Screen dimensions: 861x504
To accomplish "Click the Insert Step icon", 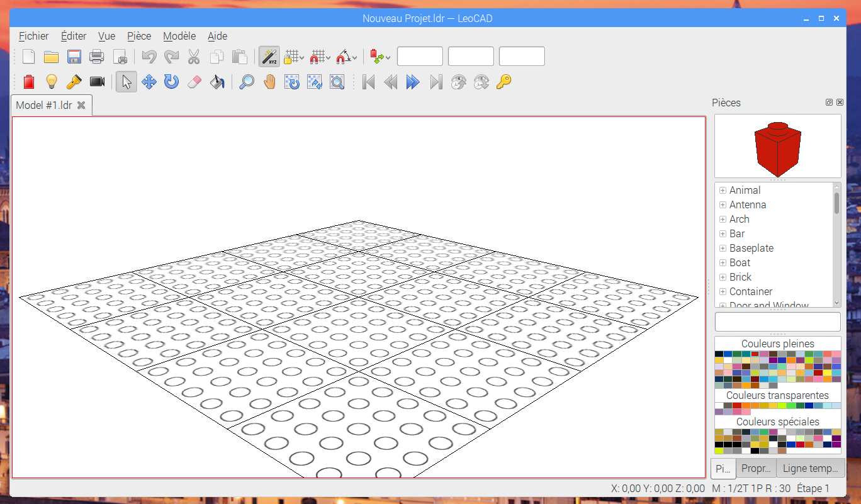I will click(x=458, y=82).
